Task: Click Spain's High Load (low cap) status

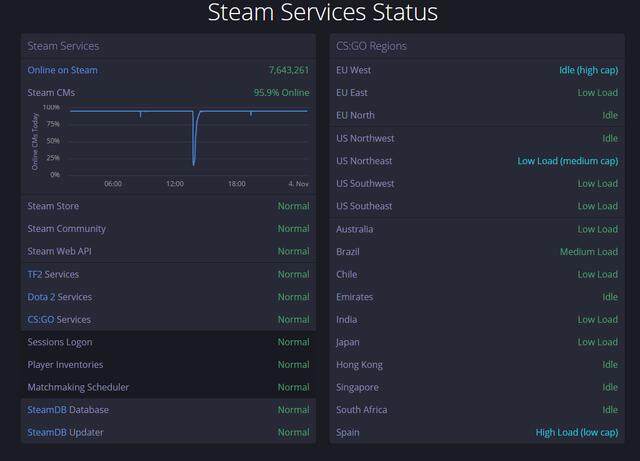Action: 576,433
